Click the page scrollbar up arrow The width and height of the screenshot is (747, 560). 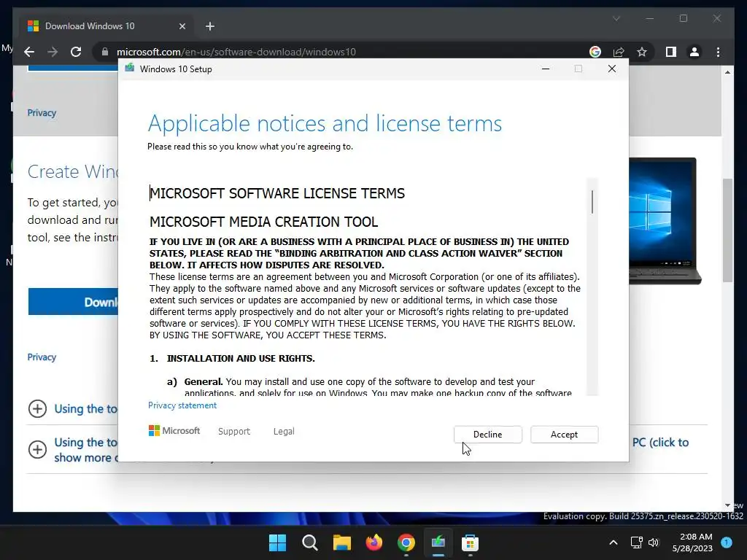coord(727,72)
